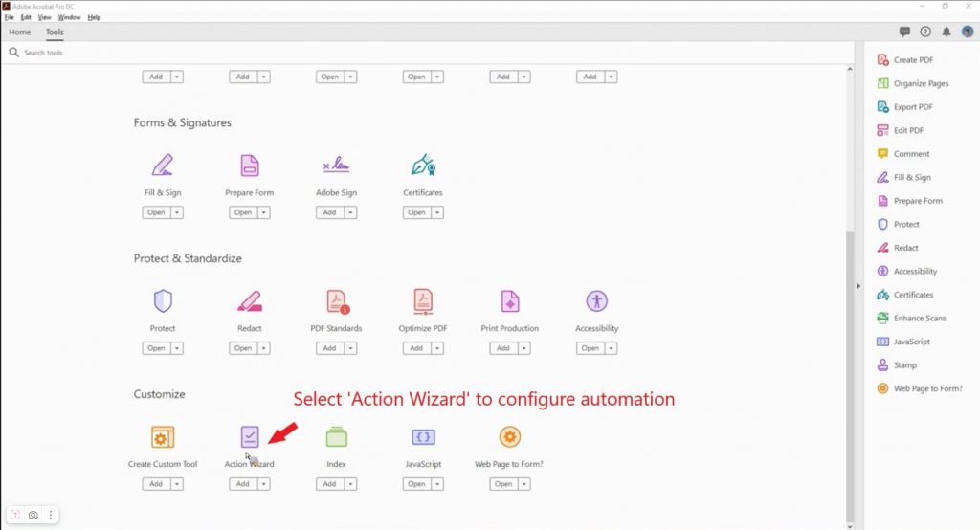Expand dropdown arrow beside Action Wizard Add

point(264,484)
